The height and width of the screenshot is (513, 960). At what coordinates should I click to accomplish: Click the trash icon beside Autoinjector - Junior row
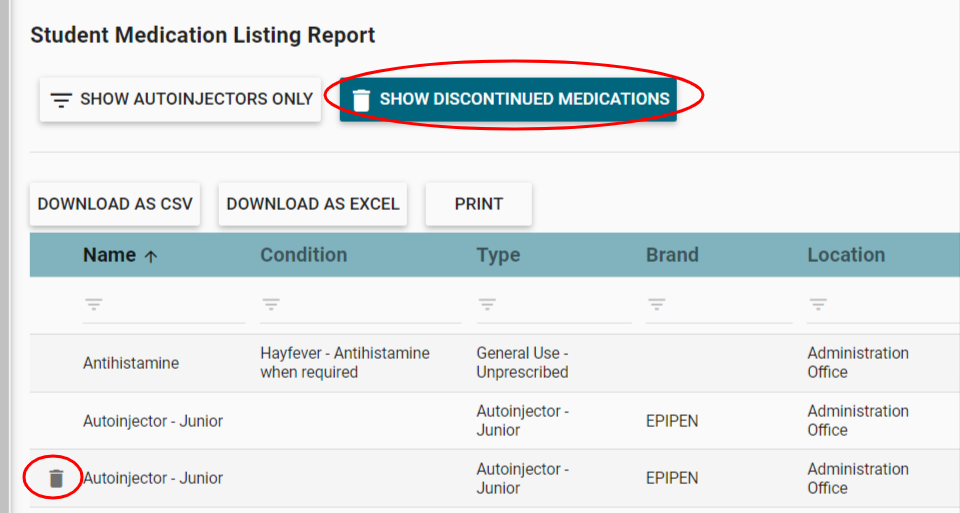[x=56, y=479]
